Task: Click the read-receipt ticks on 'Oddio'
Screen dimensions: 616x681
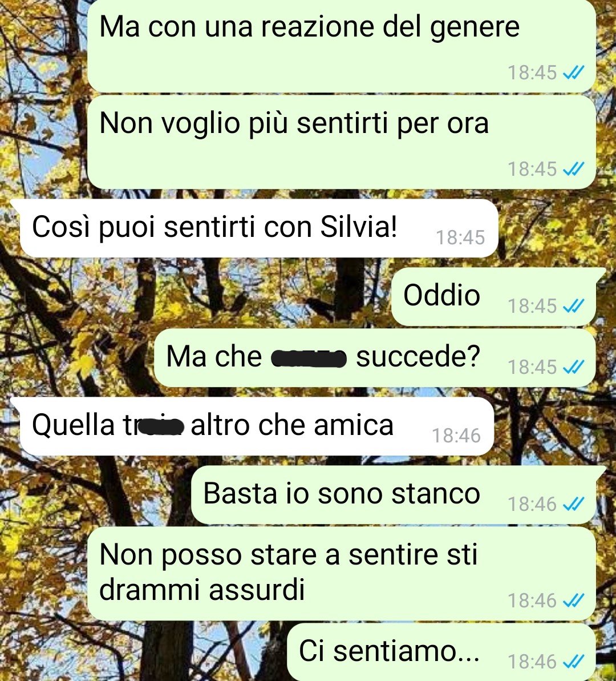Action: pyautogui.click(x=573, y=306)
